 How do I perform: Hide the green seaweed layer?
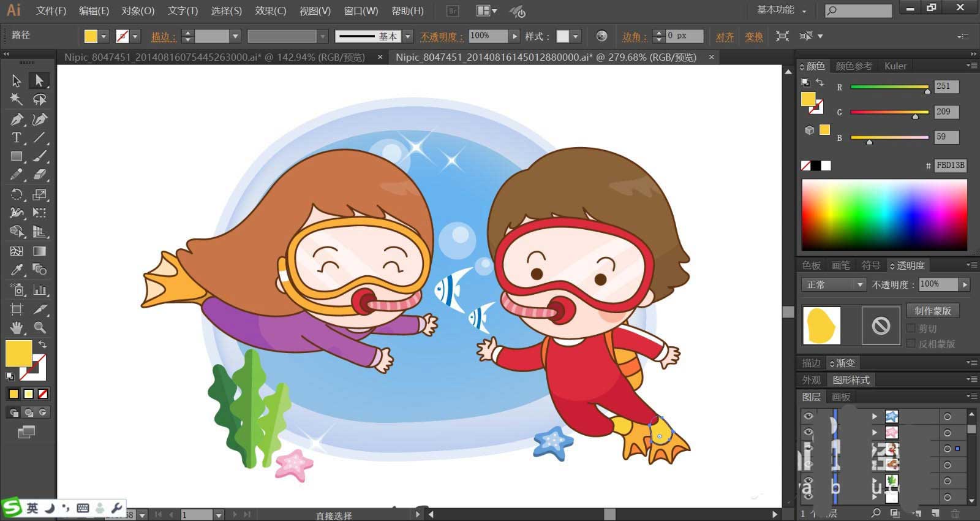tap(809, 481)
